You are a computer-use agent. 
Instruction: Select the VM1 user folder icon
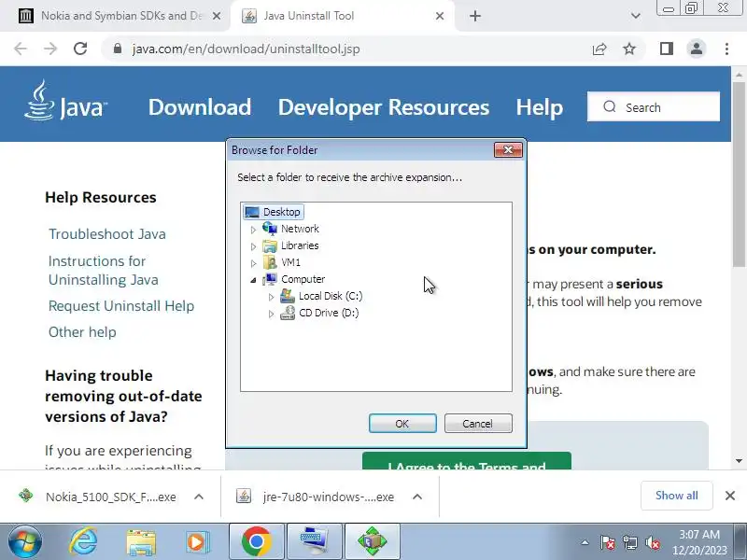[270, 262]
